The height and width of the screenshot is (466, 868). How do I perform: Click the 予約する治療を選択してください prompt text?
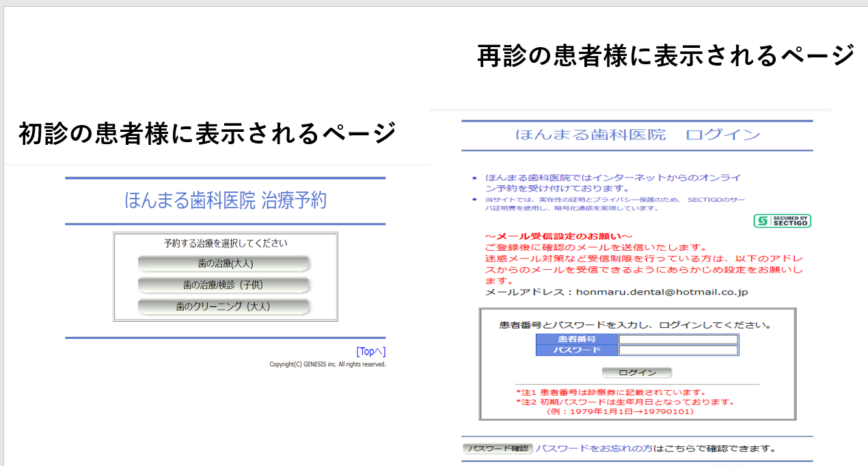point(226,243)
